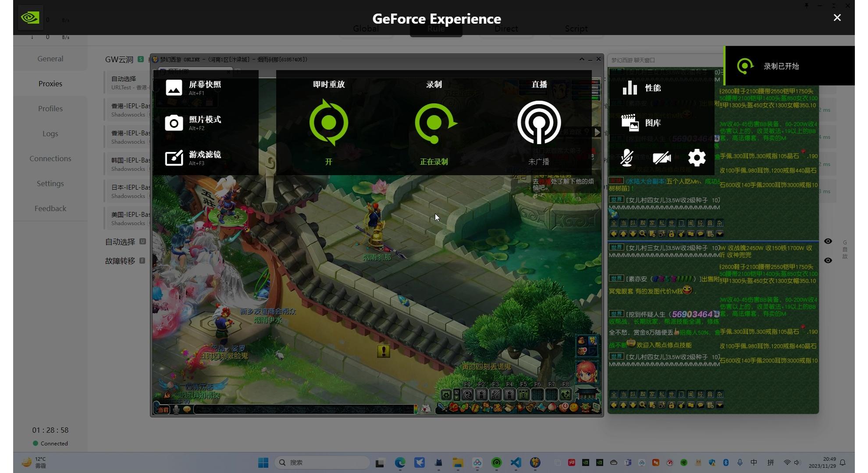Open the 游戏滤镜 game filter
The width and height of the screenshot is (868, 473).
tap(174, 158)
